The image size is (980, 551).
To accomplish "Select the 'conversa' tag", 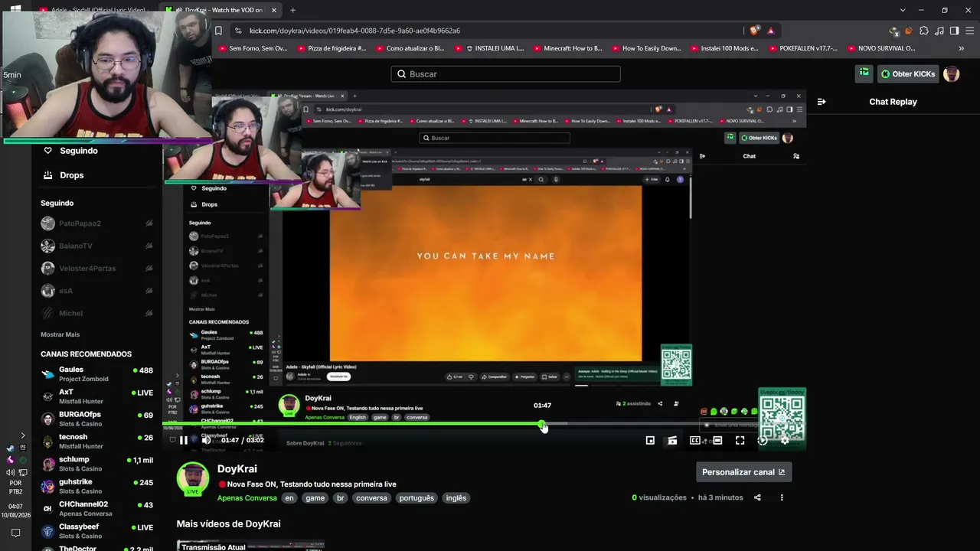I will 371,498.
